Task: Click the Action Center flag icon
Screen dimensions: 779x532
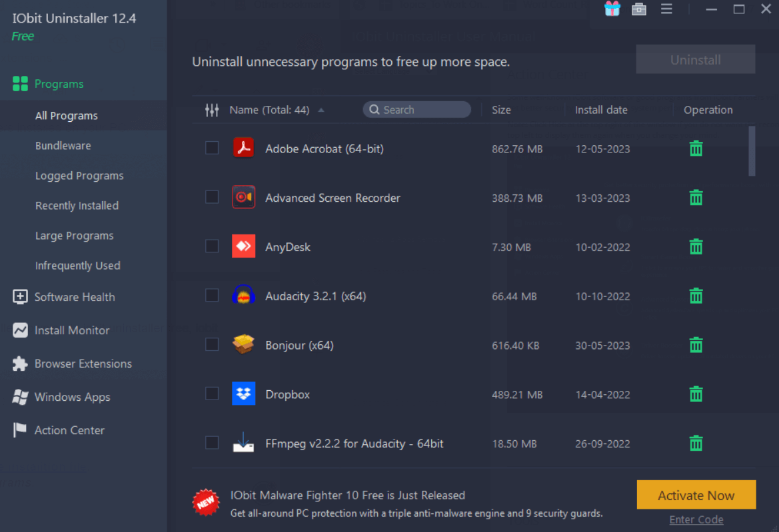Action: click(x=20, y=429)
